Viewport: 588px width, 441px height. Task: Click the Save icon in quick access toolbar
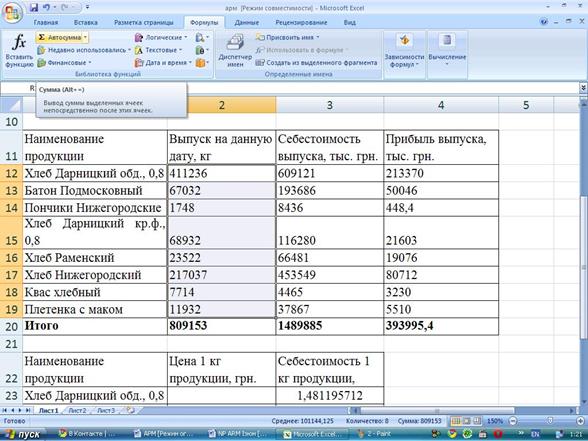click(34, 8)
